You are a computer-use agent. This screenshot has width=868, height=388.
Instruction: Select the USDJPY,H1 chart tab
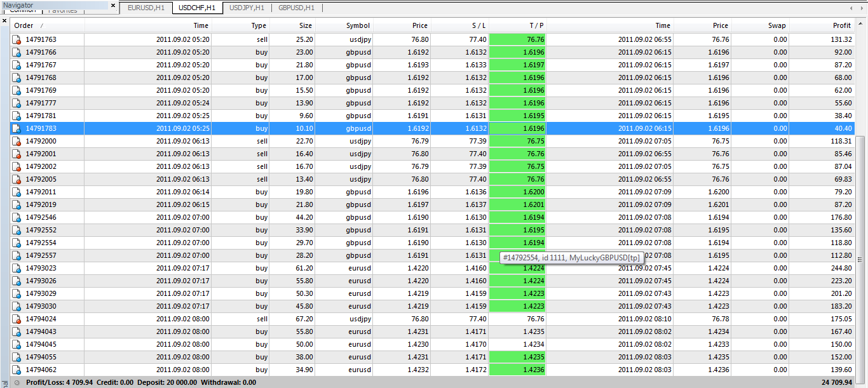(x=247, y=8)
